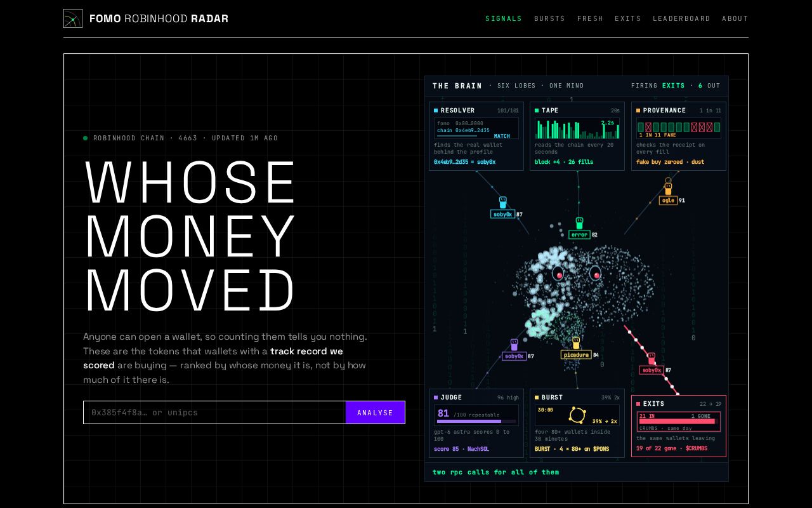Click the Exits red progress bar
This screenshot has height=508, width=812.
click(x=677, y=421)
